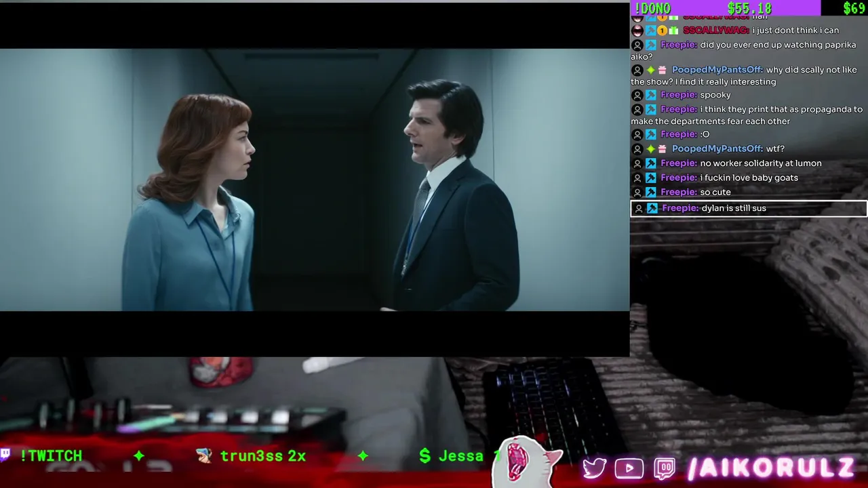Click the !DONO donation goal label
Image resolution: width=868 pixels, height=488 pixels.
coord(652,8)
